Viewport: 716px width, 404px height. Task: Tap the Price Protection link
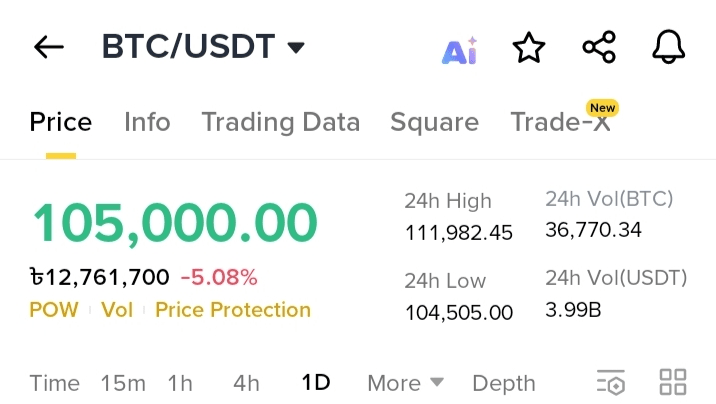tap(233, 310)
